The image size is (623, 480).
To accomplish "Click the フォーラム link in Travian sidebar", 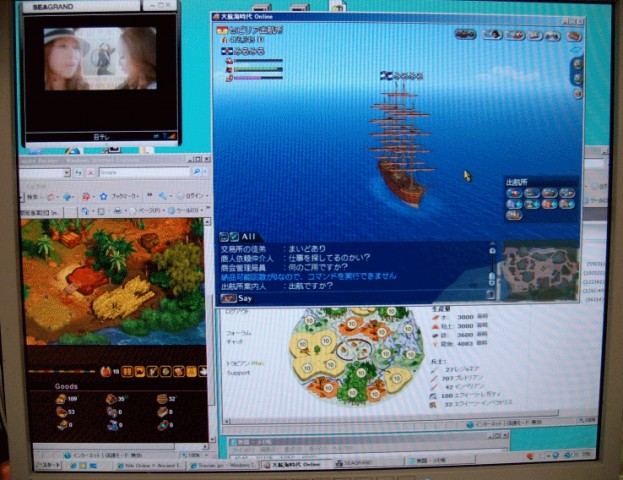I will point(238,333).
